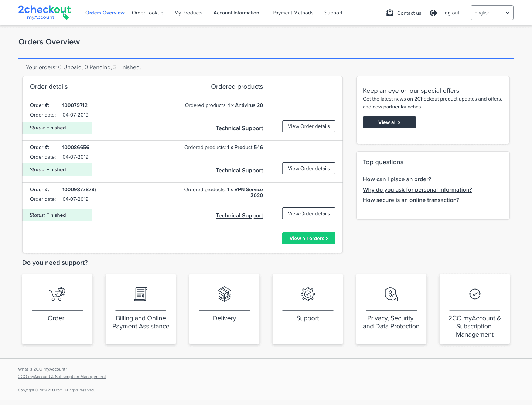Click the subscription management checkmark icon
Image resolution: width=532 pixels, height=405 pixels.
tap(475, 294)
